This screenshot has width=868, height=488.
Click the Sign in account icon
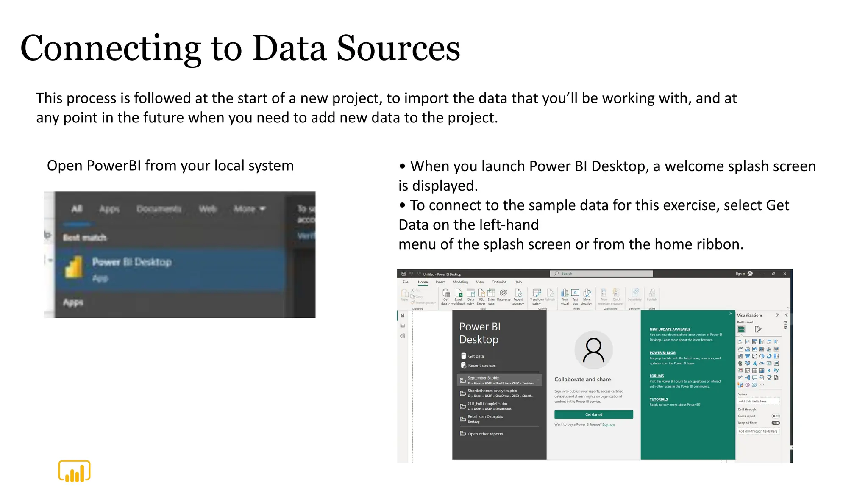(x=750, y=274)
